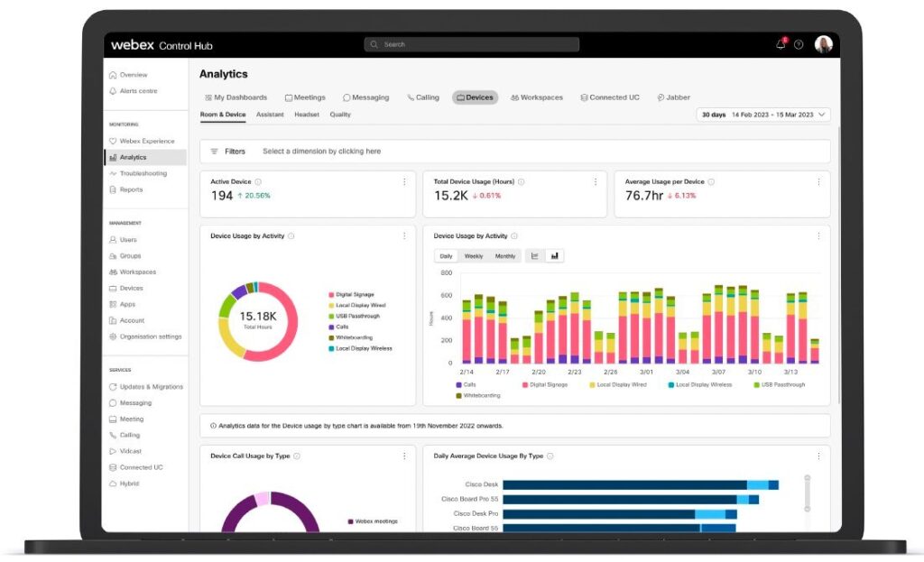Expand options on Device Call Usage by Type
924x562 pixels.
click(x=403, y=456)
